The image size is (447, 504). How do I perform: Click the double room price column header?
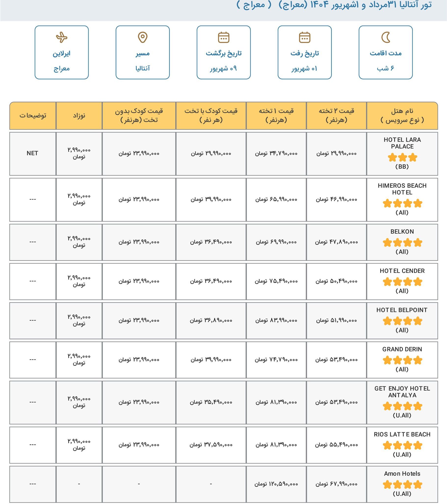click(336, 115)
